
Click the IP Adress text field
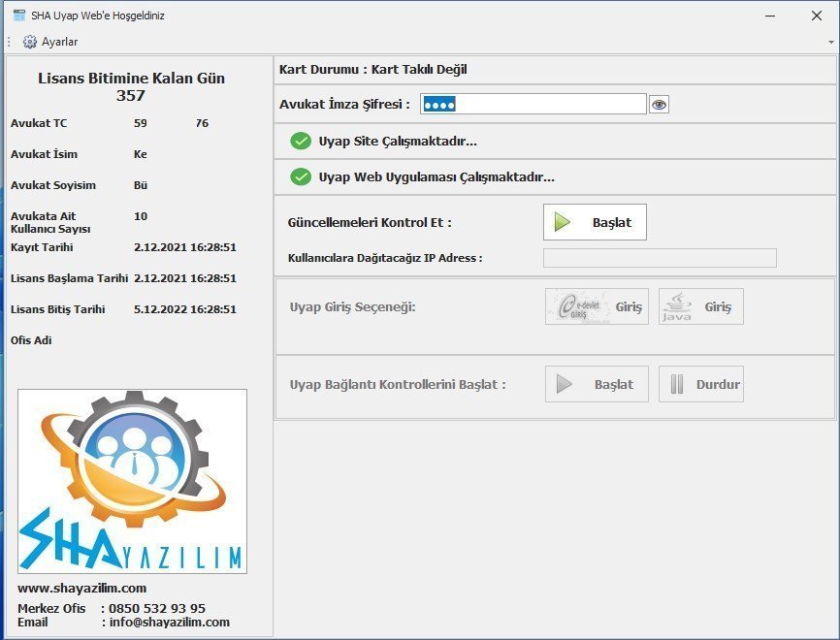tap(659, 258)
